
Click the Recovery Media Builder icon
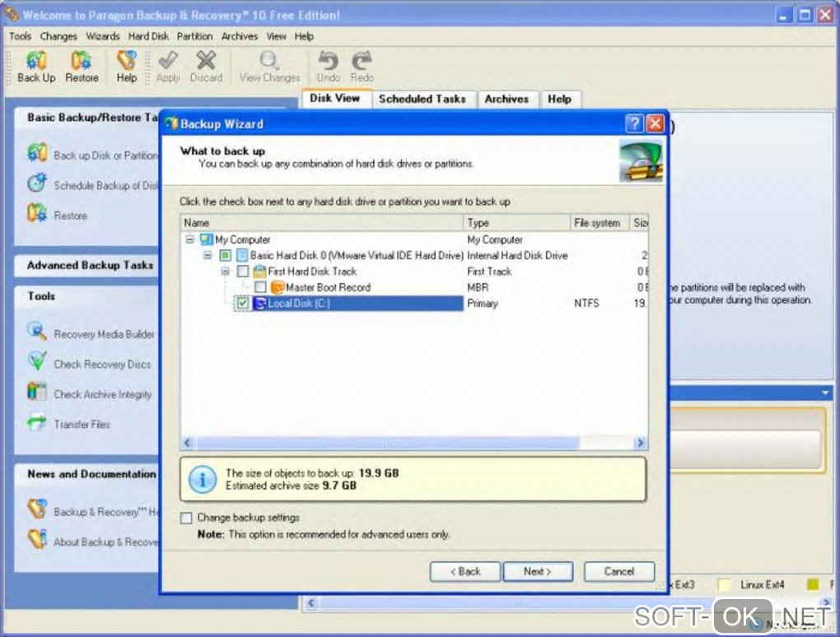point(37,332)
